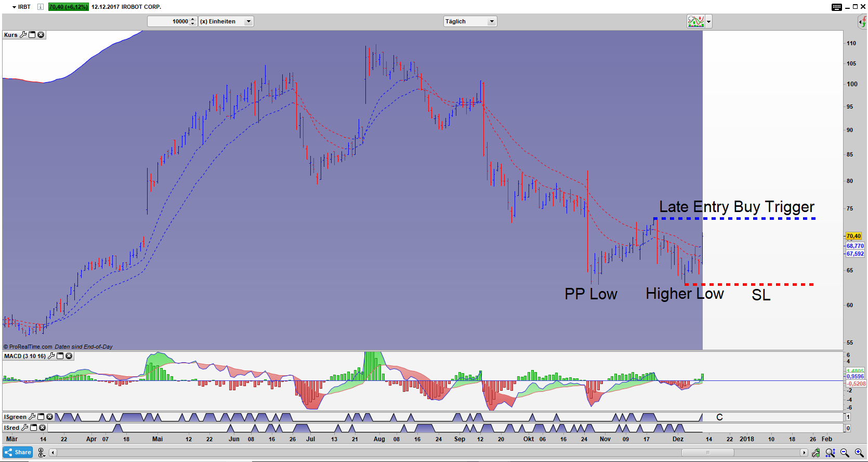Click the ISgreen panel label
This screenshot has height=462, width=868.
(x=15, y=417)
